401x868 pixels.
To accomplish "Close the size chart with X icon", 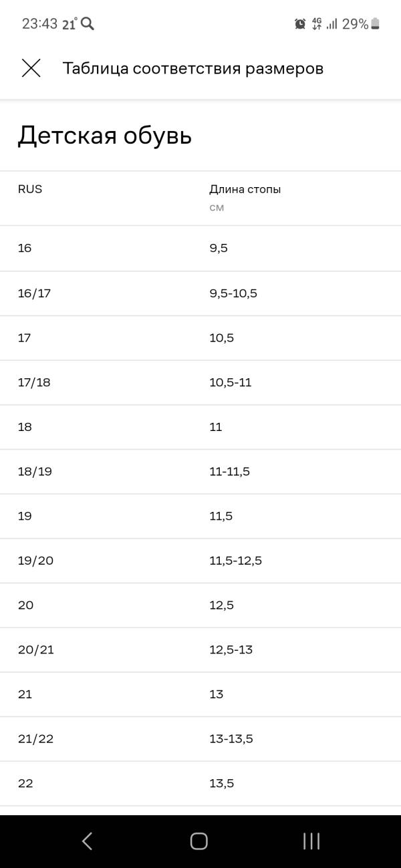I will tap(31, 68).
